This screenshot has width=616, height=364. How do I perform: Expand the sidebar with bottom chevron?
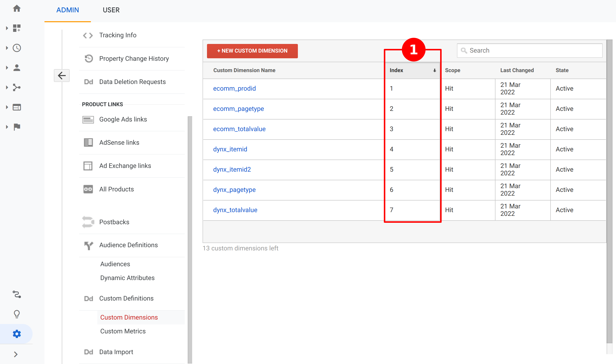(16, 354)
